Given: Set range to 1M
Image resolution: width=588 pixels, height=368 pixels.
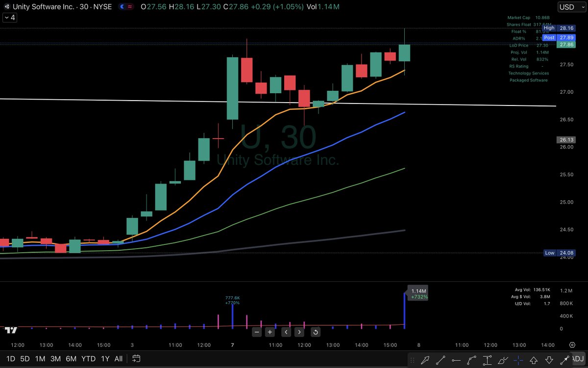Looking at the screenshot, I should (40, 359).
